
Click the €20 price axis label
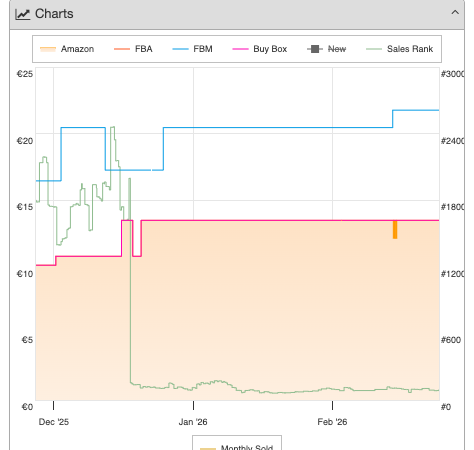[25, 141]
